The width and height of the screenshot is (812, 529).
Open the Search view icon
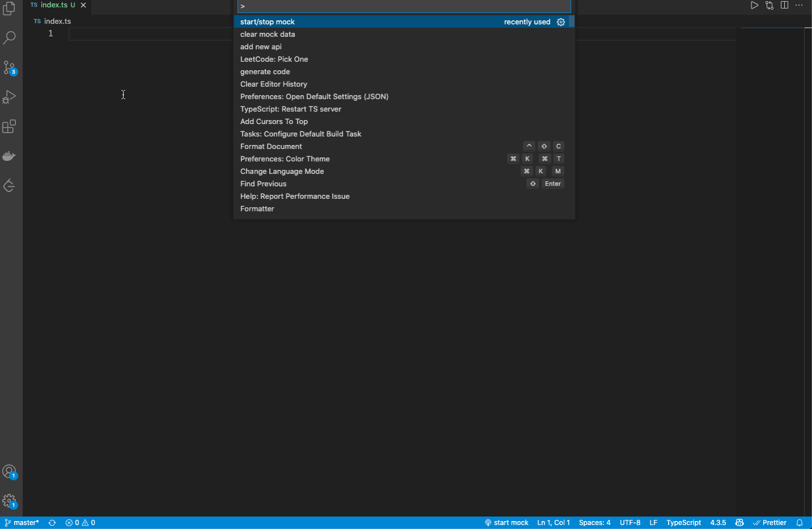point(9,38)
